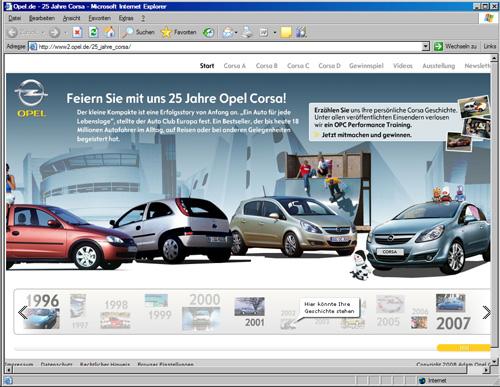Open the Forward button history dropdown

point(66,33)
